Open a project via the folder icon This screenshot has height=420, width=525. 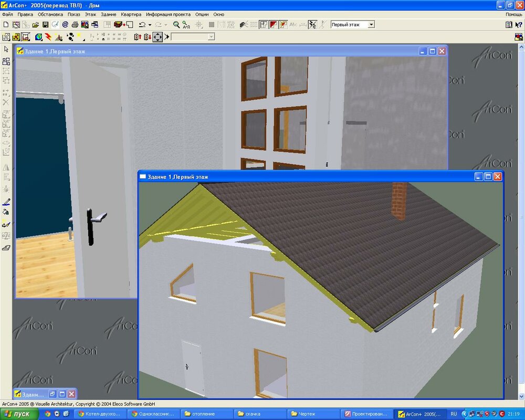tap(35, 25)
